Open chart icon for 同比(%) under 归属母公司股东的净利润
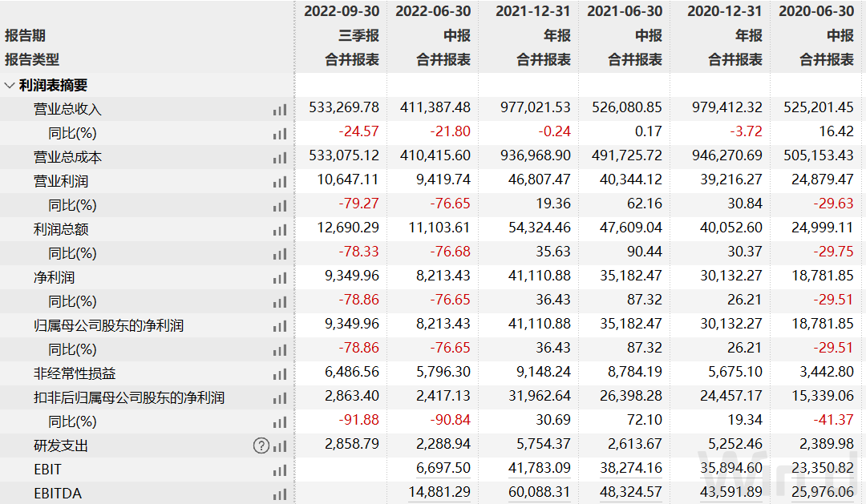Screen dimensions: 866x504 tap(280, 350)
